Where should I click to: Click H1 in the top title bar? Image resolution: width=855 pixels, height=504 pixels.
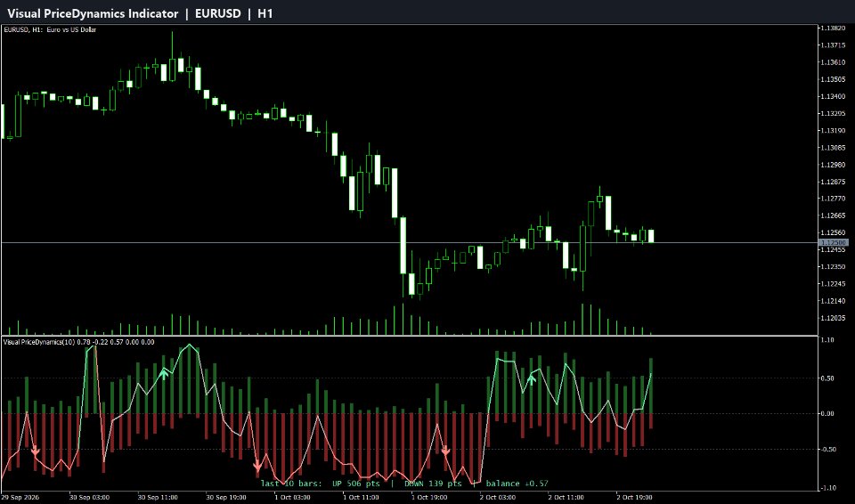(265, 13)
